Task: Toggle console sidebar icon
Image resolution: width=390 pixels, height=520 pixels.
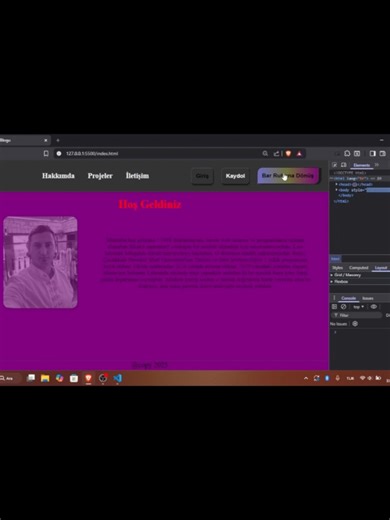Action: [334, 307]
